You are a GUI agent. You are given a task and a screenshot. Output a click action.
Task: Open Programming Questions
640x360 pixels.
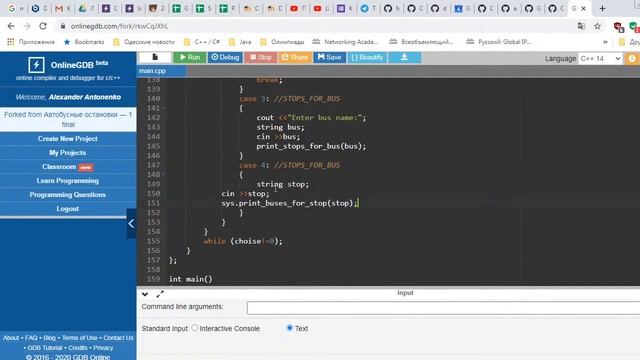(x=68, y=195)
